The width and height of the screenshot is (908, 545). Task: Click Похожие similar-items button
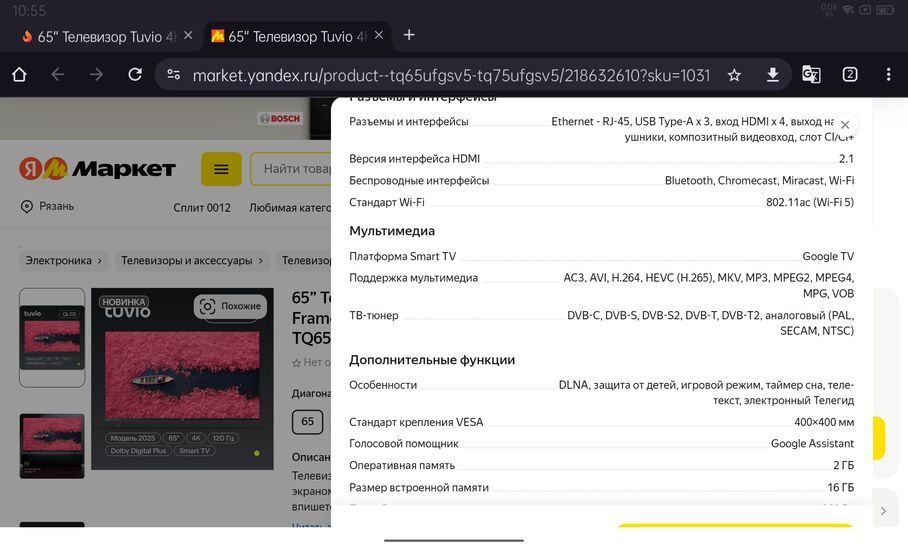pos(230,306)
